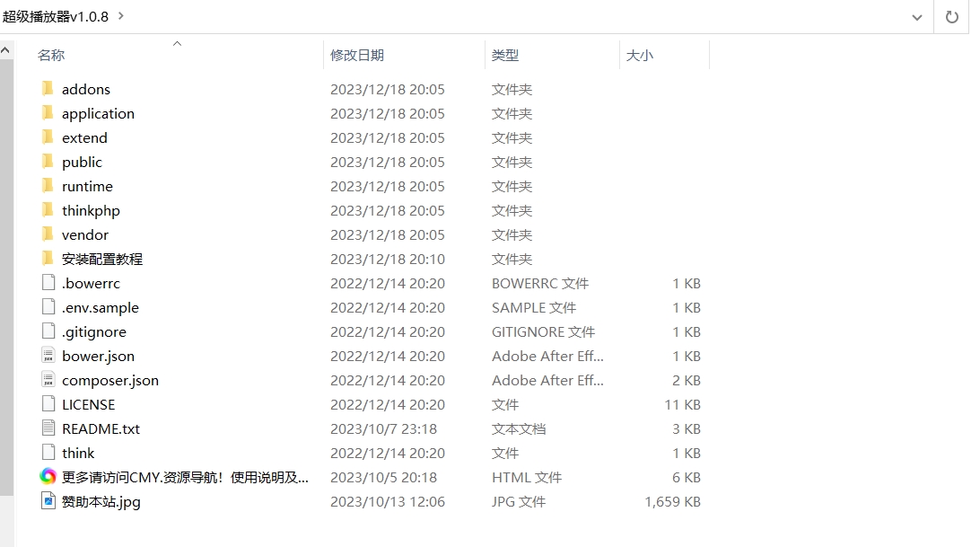Click the bower.json file icon
The height and width of the screenshot is (547, 980).
[x=48, y=356]
